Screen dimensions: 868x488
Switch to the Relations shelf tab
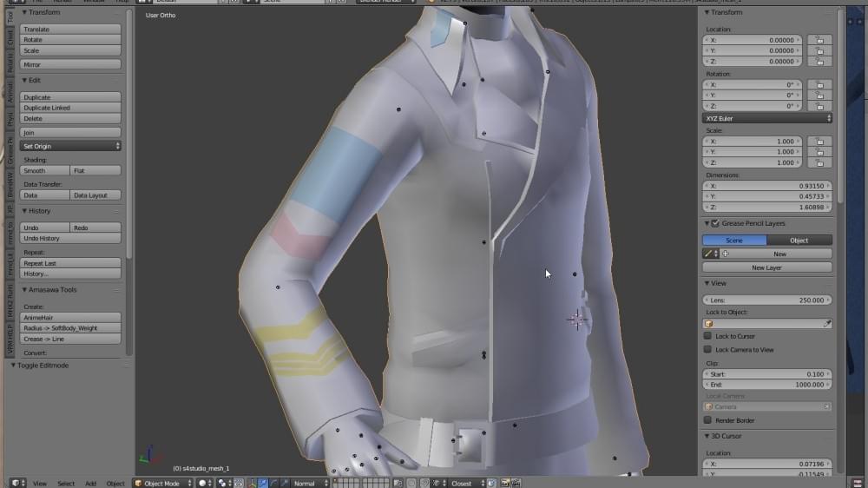click(10, 63)
